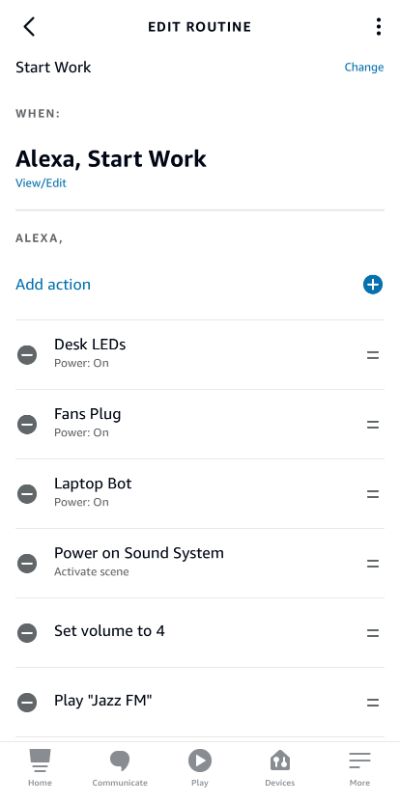Screen dimensions: 400x803
Task: Delete the Laptop Bot action
Action: point(27,494)
